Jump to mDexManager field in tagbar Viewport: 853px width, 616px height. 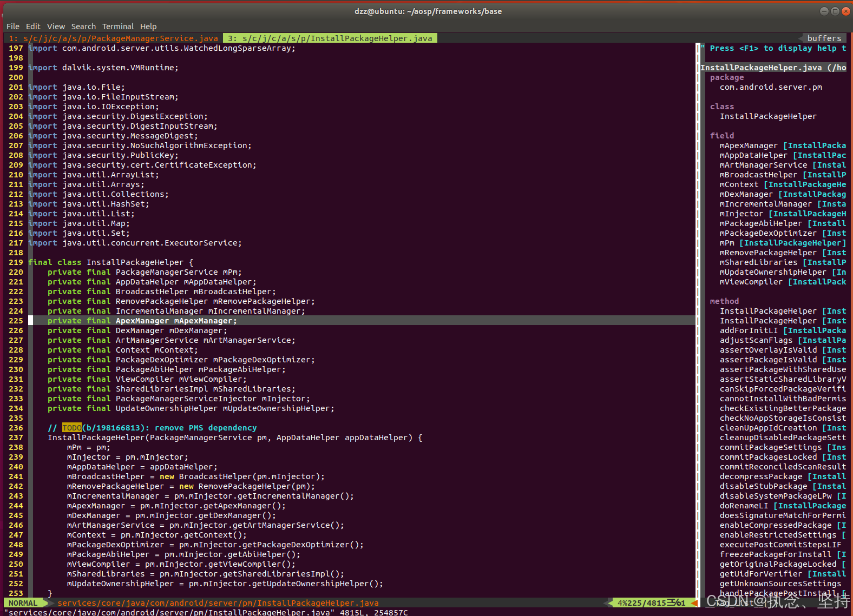click(x=783, y=194)
